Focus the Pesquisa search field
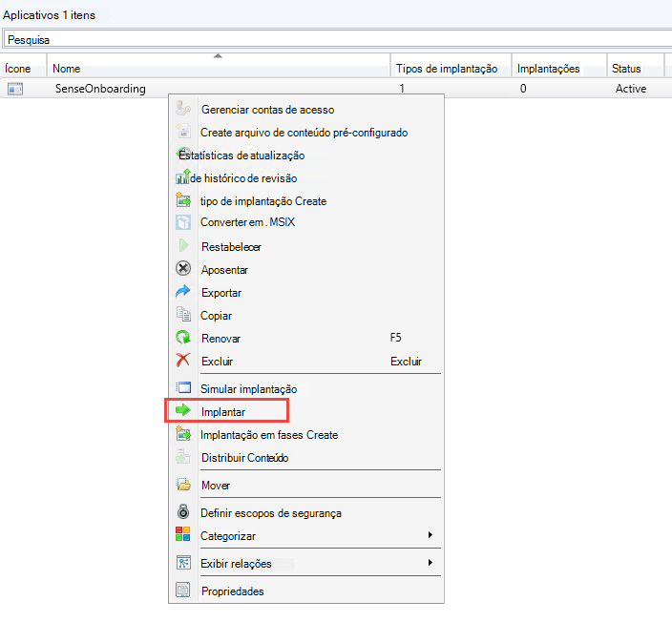Image resolution: width=672 pixels, height=622 pixels. (x=334, y=40)
